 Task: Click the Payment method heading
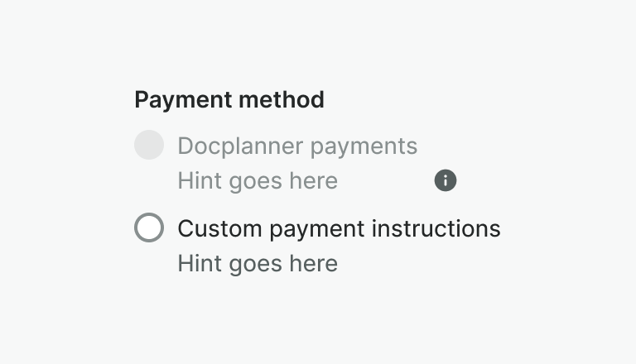[x=229, y=100]
